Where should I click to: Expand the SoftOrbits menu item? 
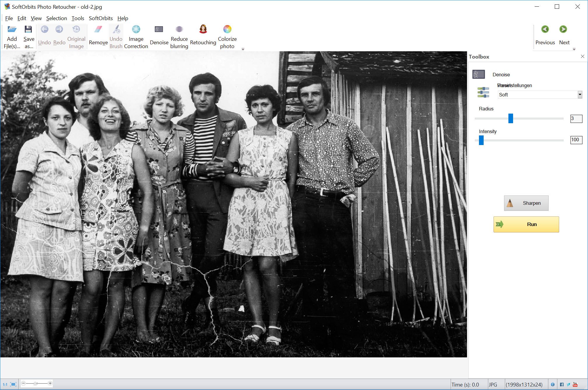101,18
